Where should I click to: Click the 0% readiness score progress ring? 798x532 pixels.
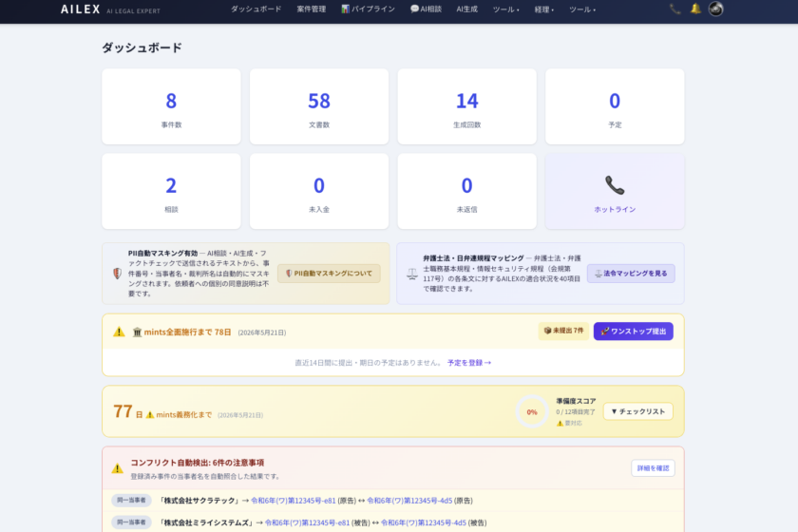click(532, 411)
